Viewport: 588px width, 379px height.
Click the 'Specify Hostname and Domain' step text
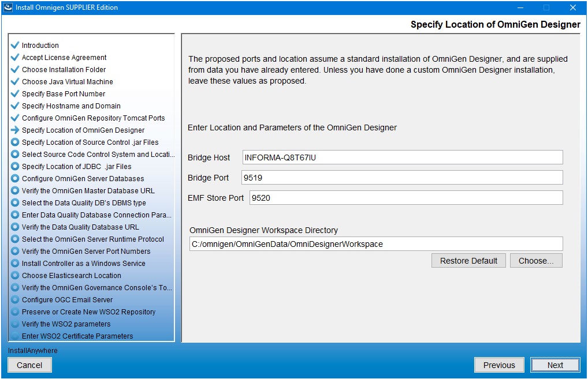tap(71, 106)
